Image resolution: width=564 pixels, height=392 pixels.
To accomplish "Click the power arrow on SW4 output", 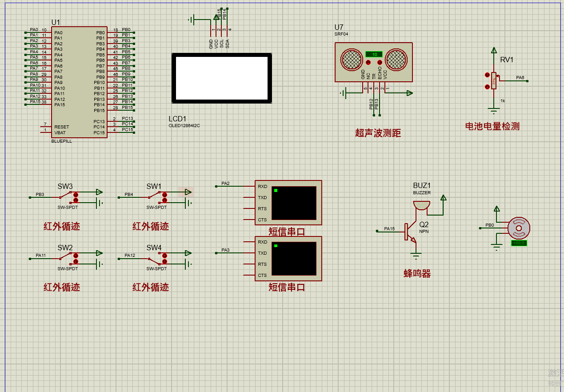I will point(188,253).
